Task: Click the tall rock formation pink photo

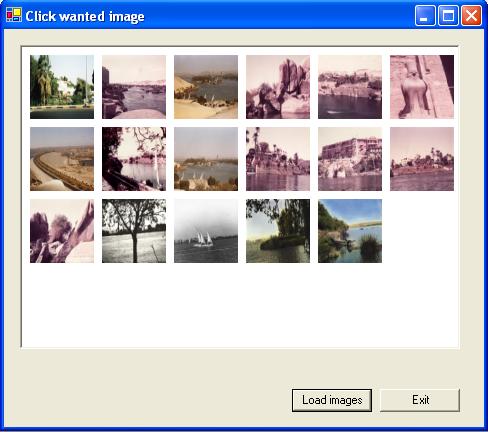Action: point(278,87)
